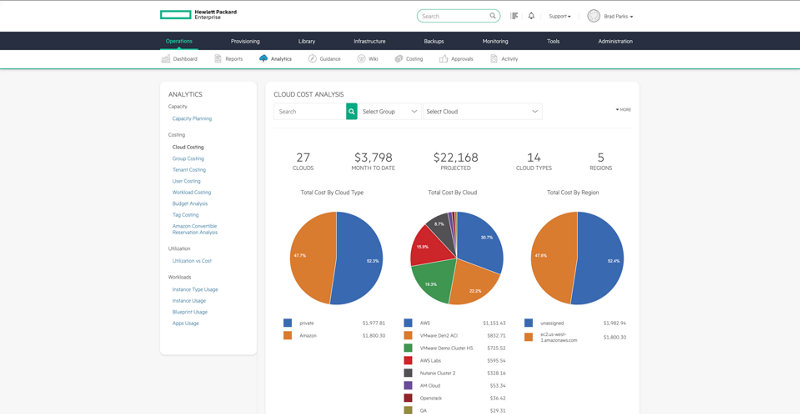The height and width of the screenshot is (414, 800).
Task: Click the notifications bell icon
Action: point(531,16)
